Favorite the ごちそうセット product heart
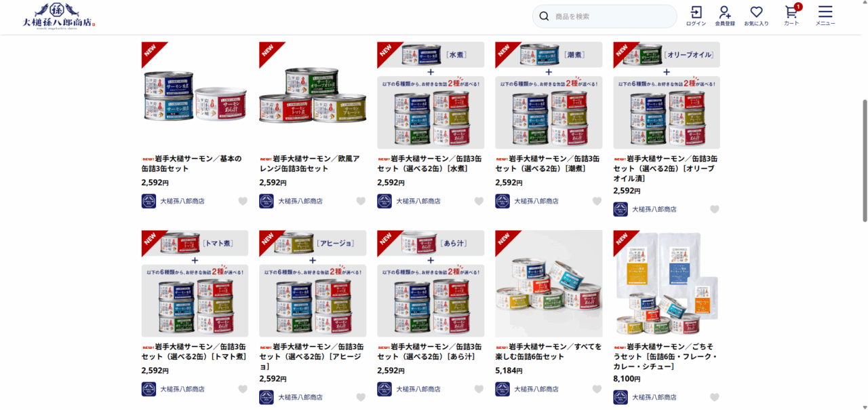Screen dimensions: 868x410 tap(715, 397)
